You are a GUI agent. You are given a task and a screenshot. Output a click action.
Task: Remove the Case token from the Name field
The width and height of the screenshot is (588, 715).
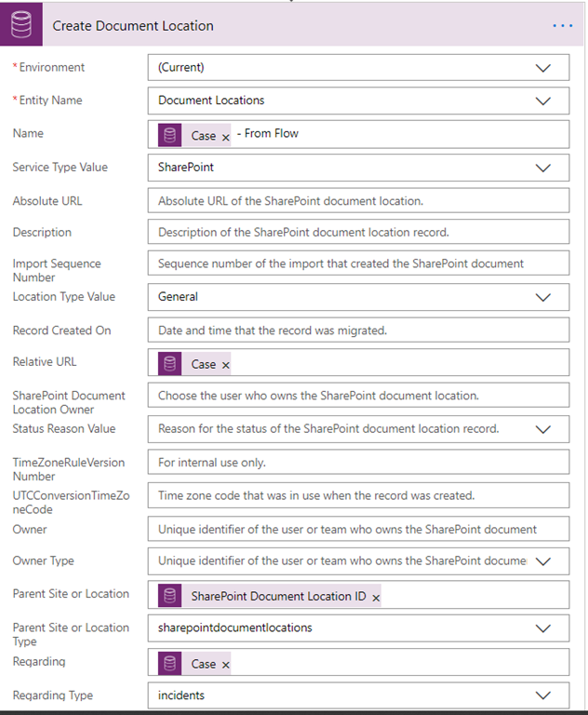click(x=226, y=137)
